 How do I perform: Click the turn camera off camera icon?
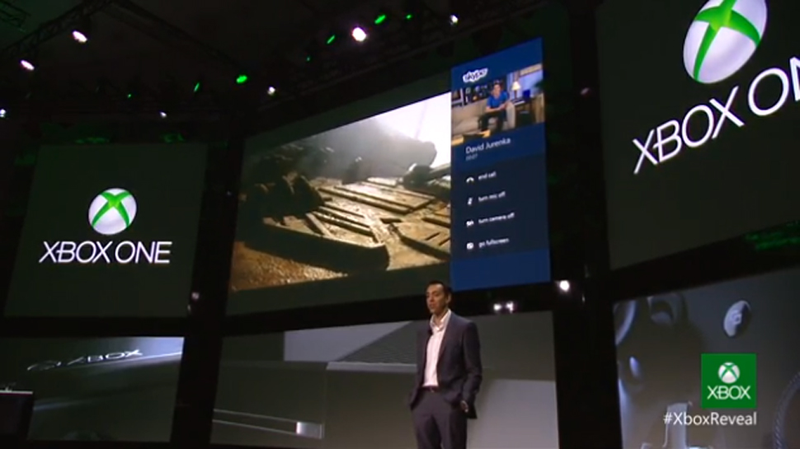[x=470, y=223]
